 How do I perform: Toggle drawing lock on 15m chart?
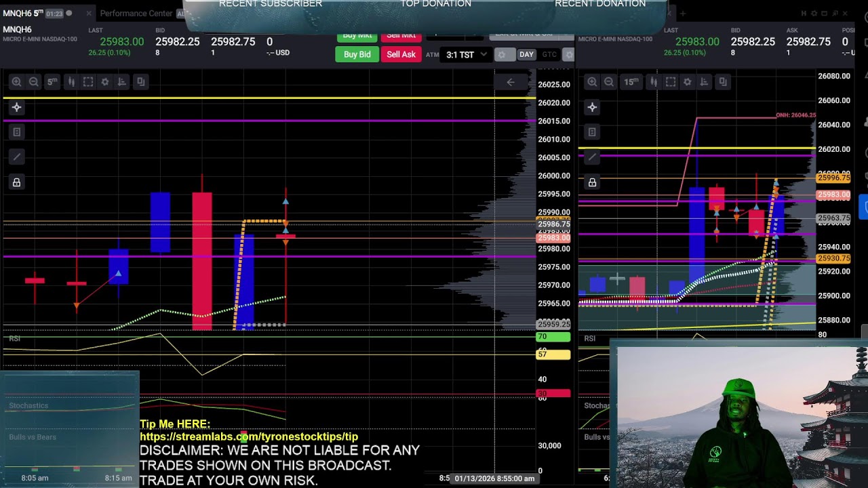click(x=592, y=182)
